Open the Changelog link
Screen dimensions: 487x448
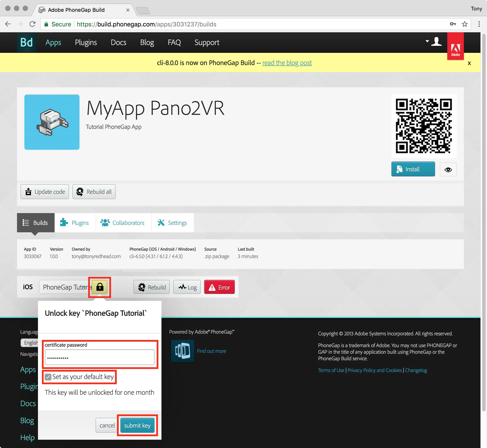pyautogui.click(x=416, y=370)
